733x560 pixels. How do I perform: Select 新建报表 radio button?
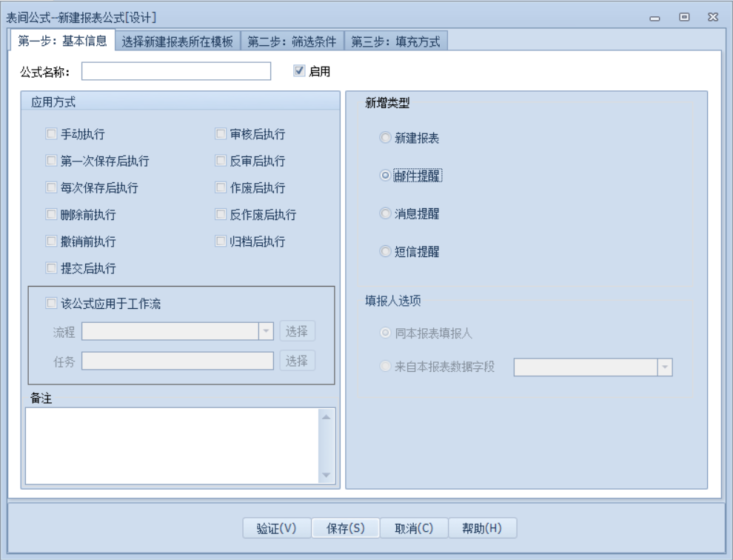[384, 137]
